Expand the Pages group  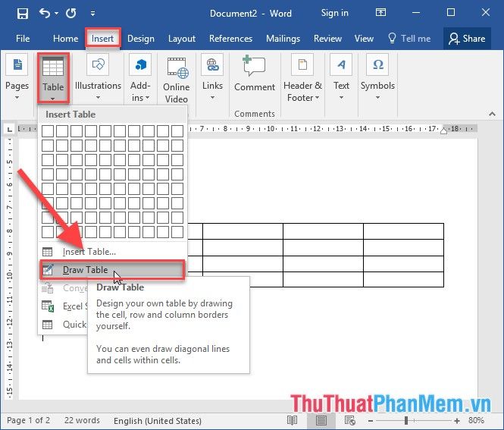[x=17, y=77]
